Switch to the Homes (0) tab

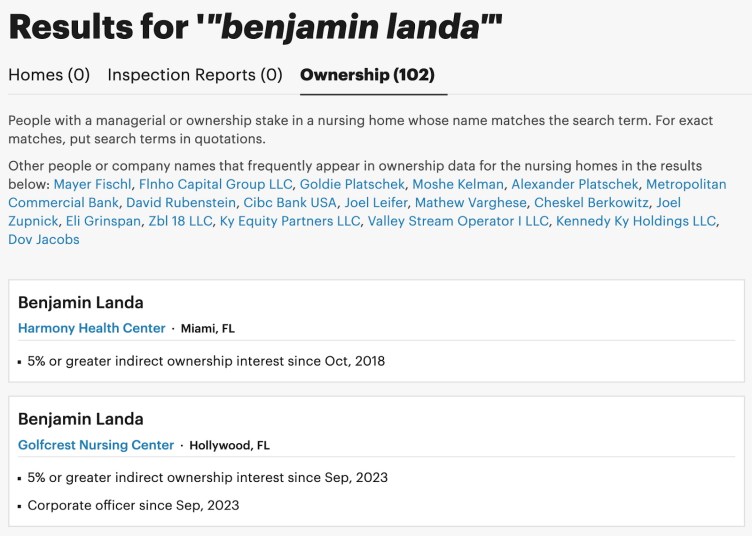[x=49, y=75]
